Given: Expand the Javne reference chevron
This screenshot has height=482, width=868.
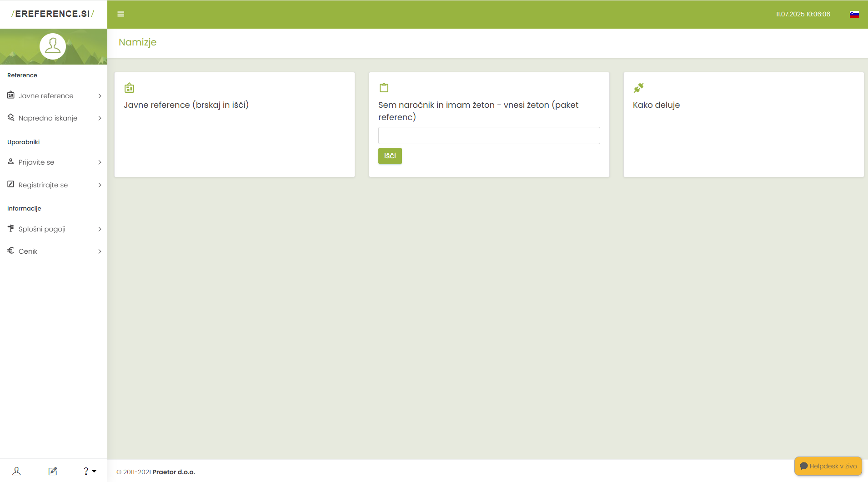Looking at the screenshot, I should click(100, 96).
